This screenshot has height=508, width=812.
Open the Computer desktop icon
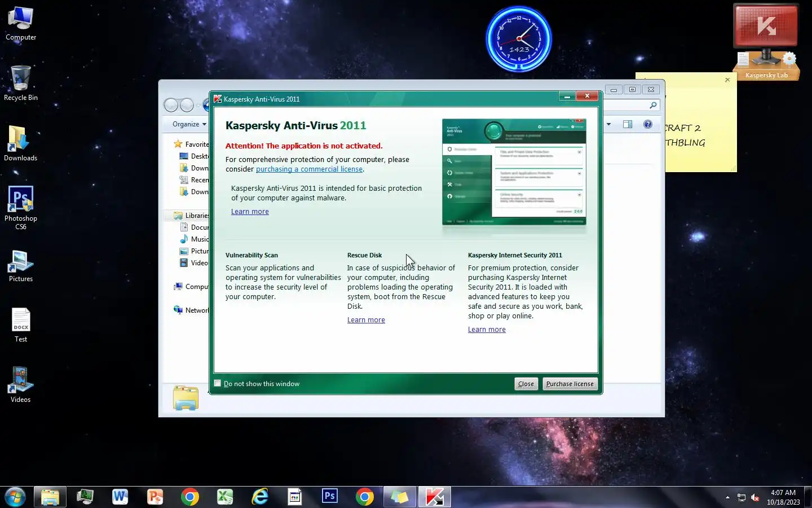click(x=21, y=24)
